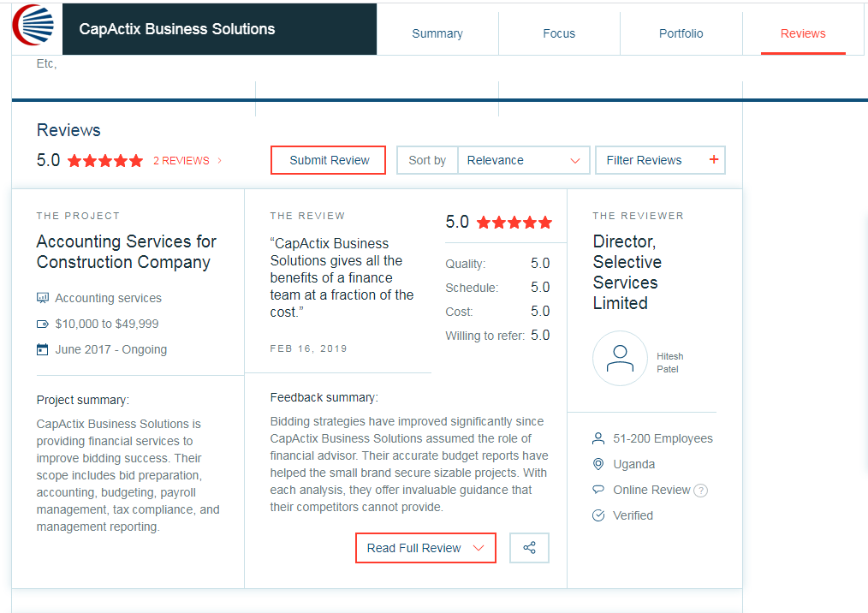Click the review card's 5.0 star rating
The height and width of the screenshot is (613, 868).
point(514,223)
